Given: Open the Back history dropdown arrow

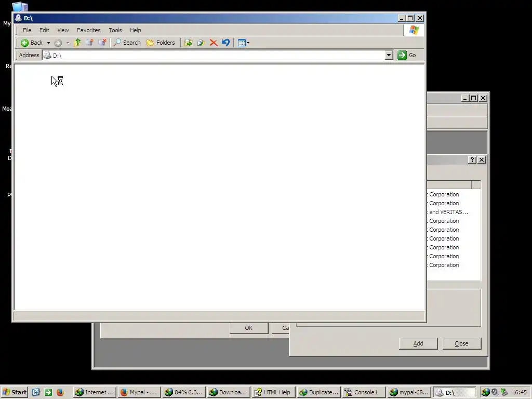Looking at the screenshot, I should pyautogui.click(x=48, y=43).
